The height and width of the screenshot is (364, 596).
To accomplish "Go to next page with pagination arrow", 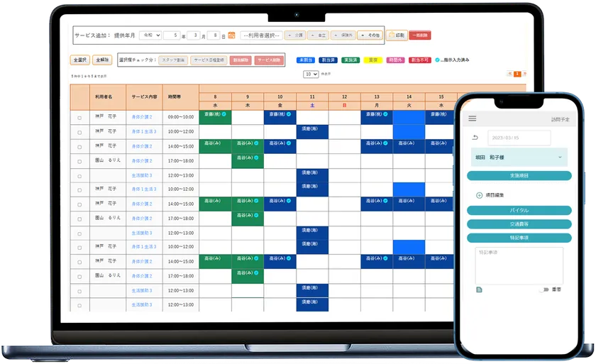I will [524, 74].
